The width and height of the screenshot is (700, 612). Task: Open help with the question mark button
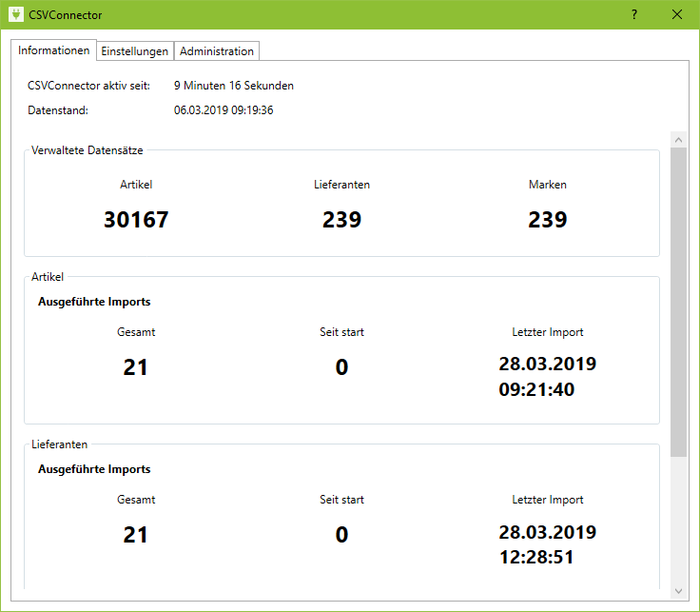tap(634, 15)
